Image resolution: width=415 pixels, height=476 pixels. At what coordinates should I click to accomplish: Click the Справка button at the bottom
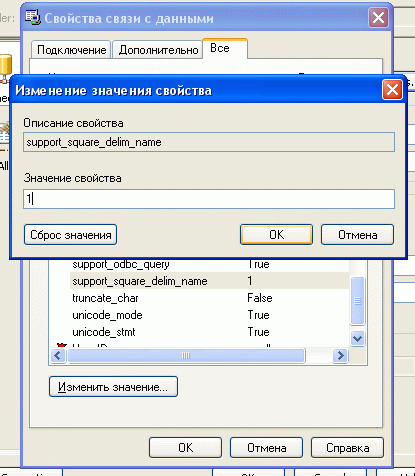[347, 448]
